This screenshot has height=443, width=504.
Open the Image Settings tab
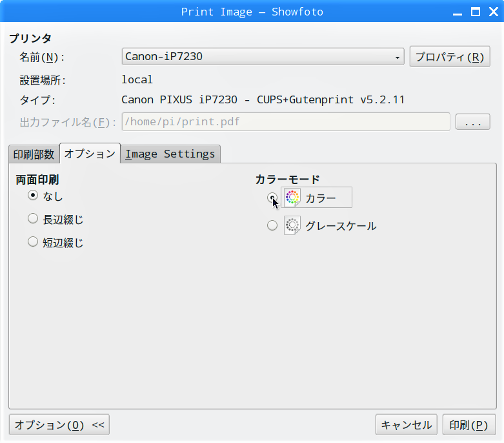point(170,154)
